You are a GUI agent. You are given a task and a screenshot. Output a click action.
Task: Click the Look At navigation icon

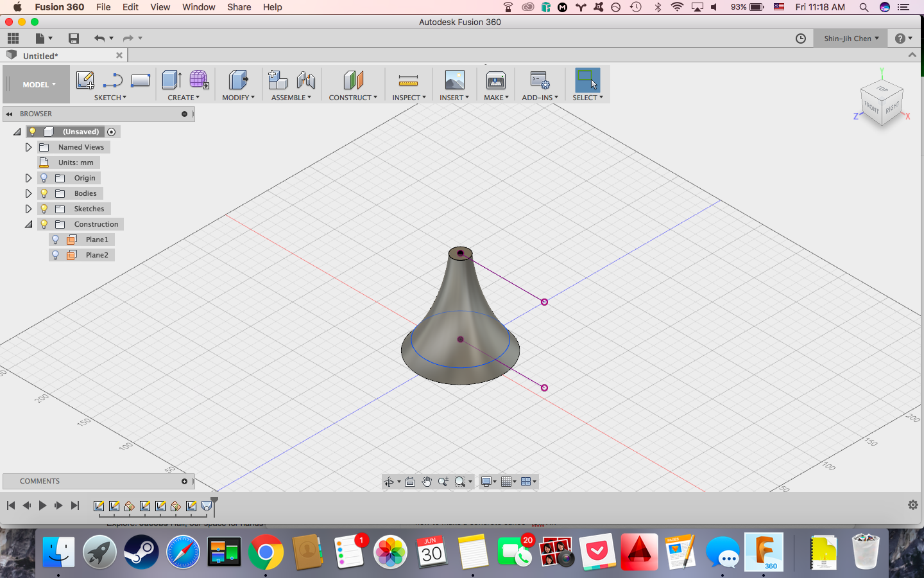pyautogui.click(x=410, y=482)
